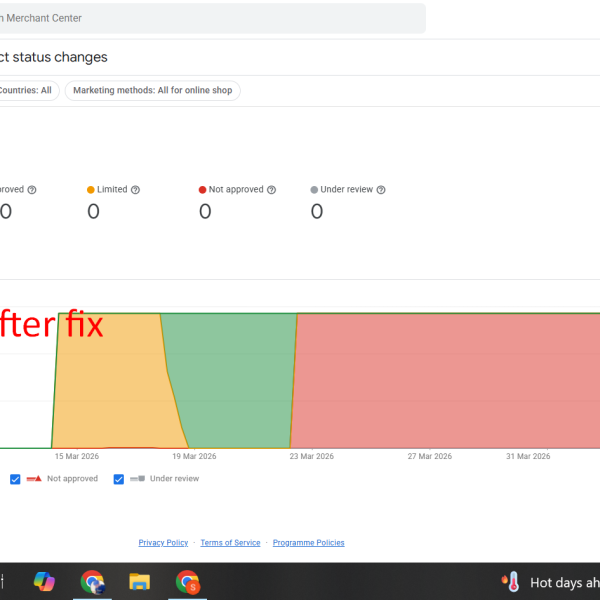
Task: Click the grey Under review legend marker
Action: tap(137, 479)
